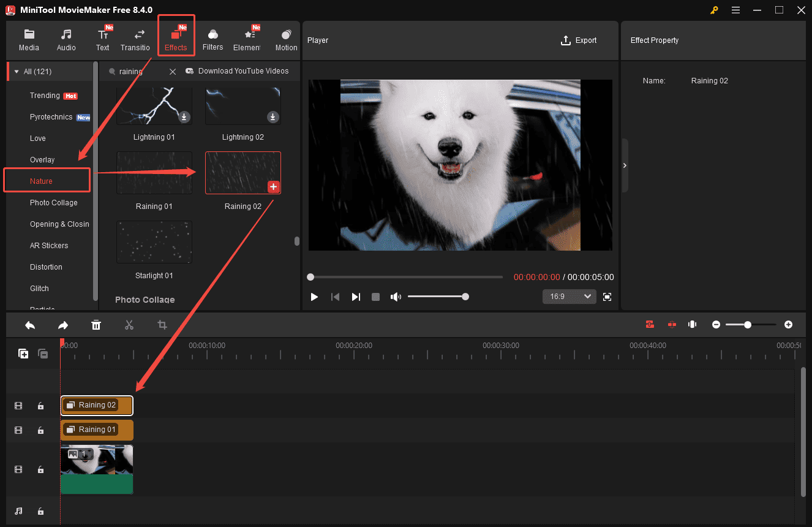Open the Audio tab
This screenshot has height=527, width=812.
[x=66, y=39]
